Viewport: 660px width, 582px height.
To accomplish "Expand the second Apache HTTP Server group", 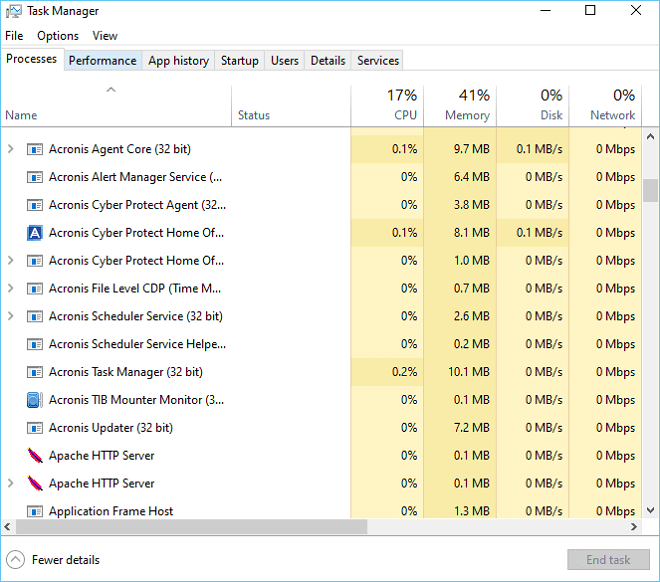I will click(11, 483).
